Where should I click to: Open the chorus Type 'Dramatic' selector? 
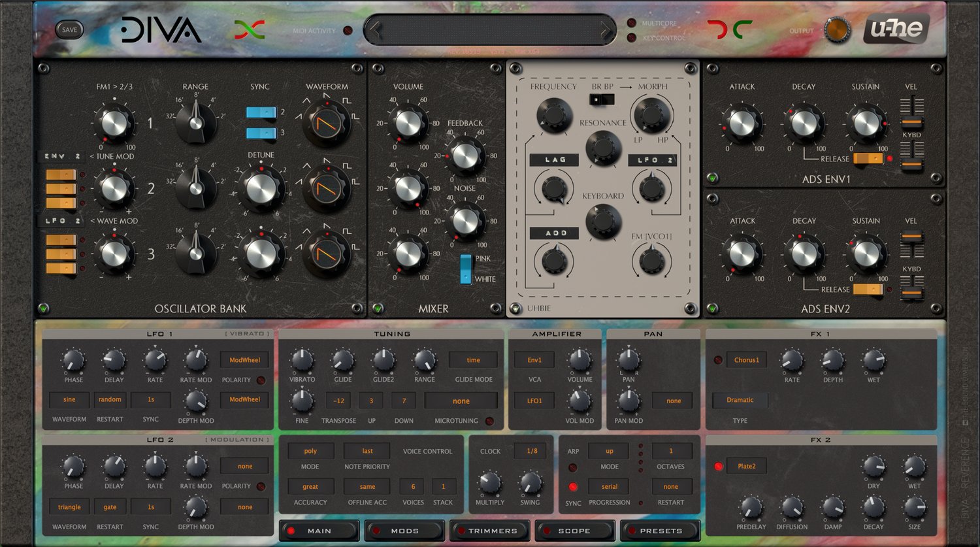click(x=740, y=400)
